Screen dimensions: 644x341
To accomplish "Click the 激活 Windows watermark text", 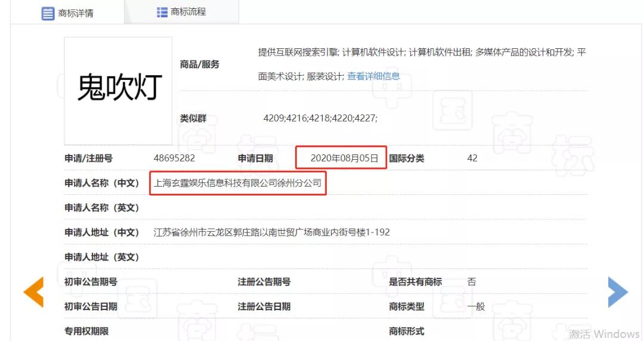I will coord(603,334).
